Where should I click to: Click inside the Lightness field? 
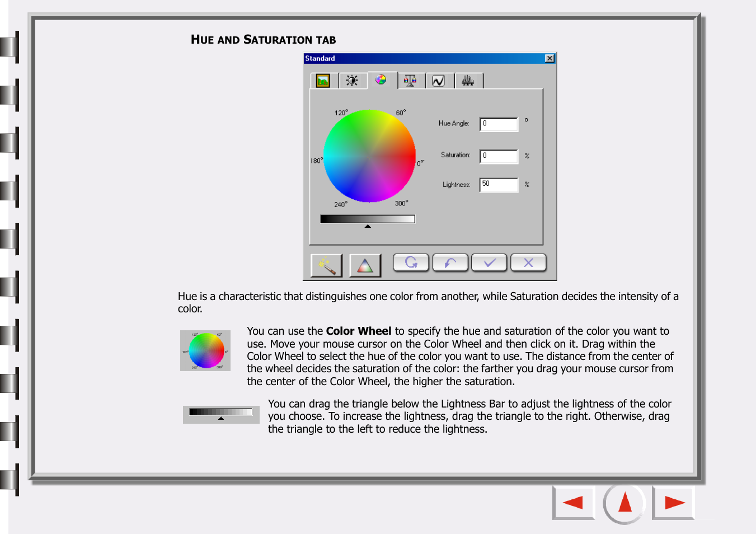[x=499, y=185]
